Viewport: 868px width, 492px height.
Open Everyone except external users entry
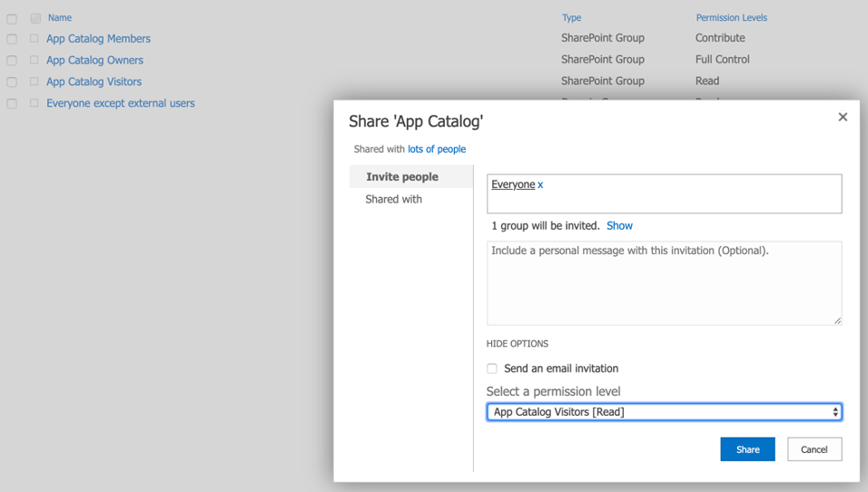pyautogui.click(x=121, y=103)
